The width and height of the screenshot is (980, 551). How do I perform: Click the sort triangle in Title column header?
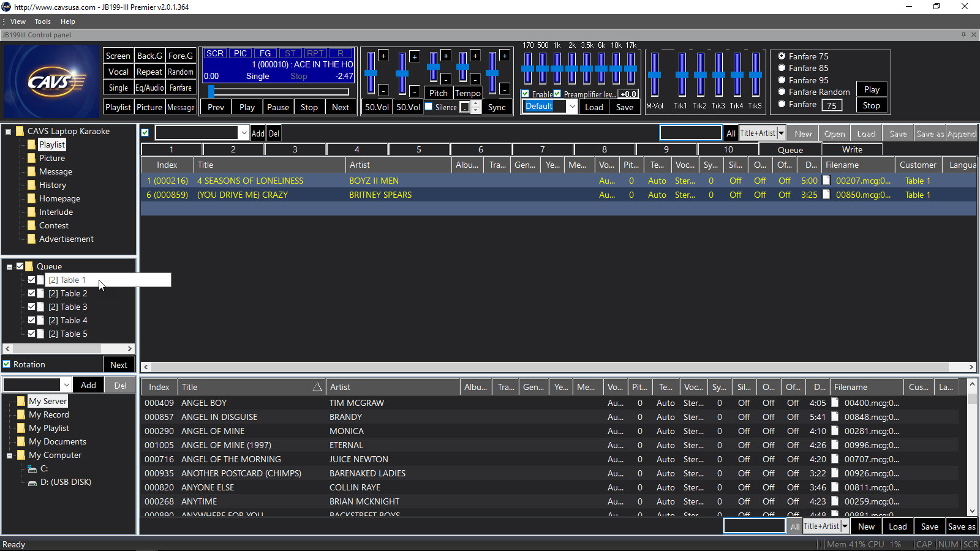pyautogui.click(x=317, y=387)
